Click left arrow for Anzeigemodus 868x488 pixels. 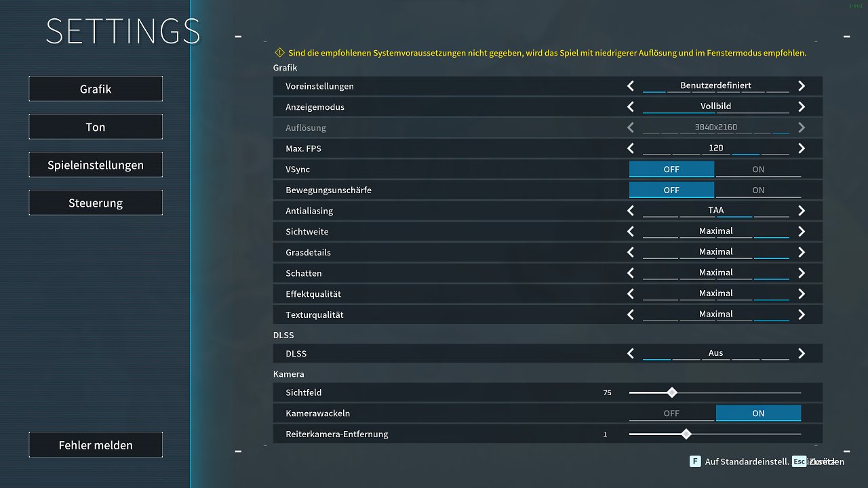point(631,107)
